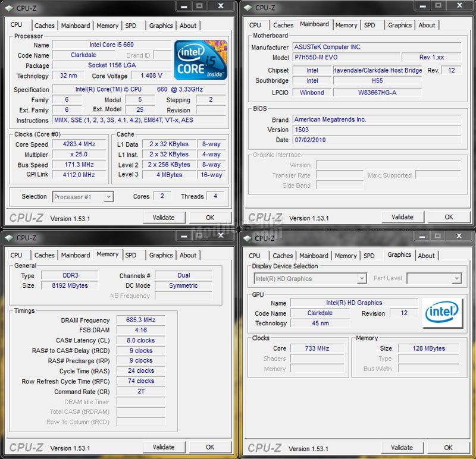
Task: Click the '74 clocks' tRFC value
Action: click(x=141, y=381)
